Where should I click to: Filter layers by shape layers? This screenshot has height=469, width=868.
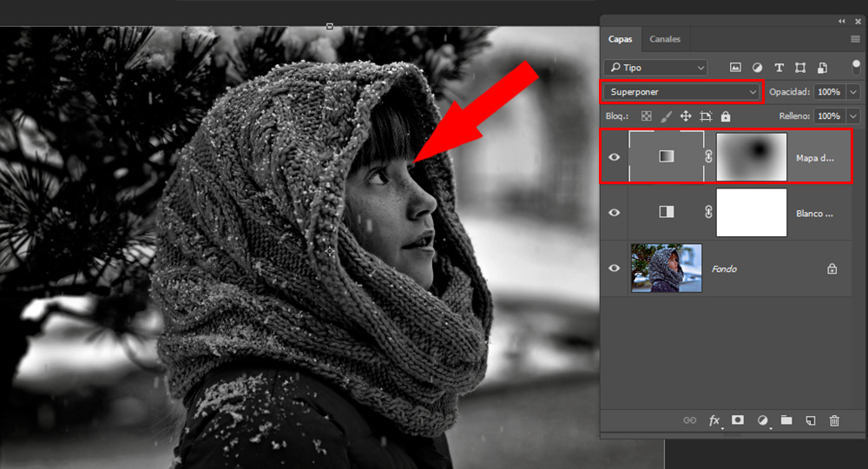[800, 68]
